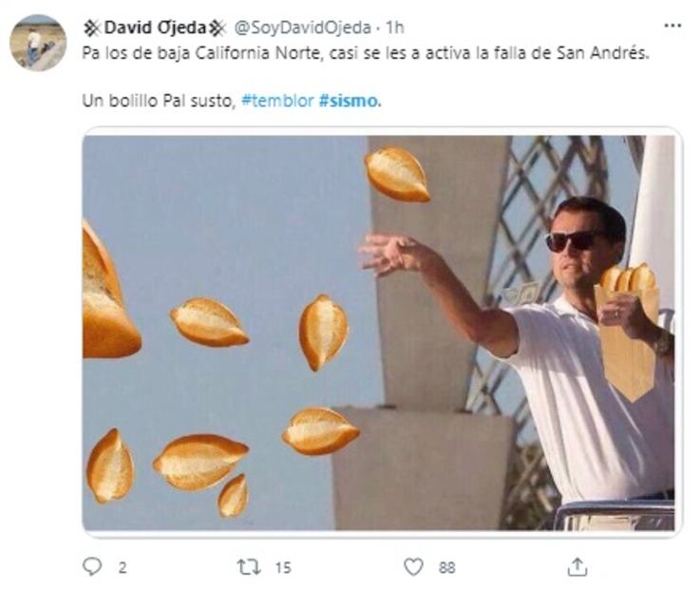Click the 'Un bolillo Pal susto' text line
700x589 pixels.
coord(159,101)
